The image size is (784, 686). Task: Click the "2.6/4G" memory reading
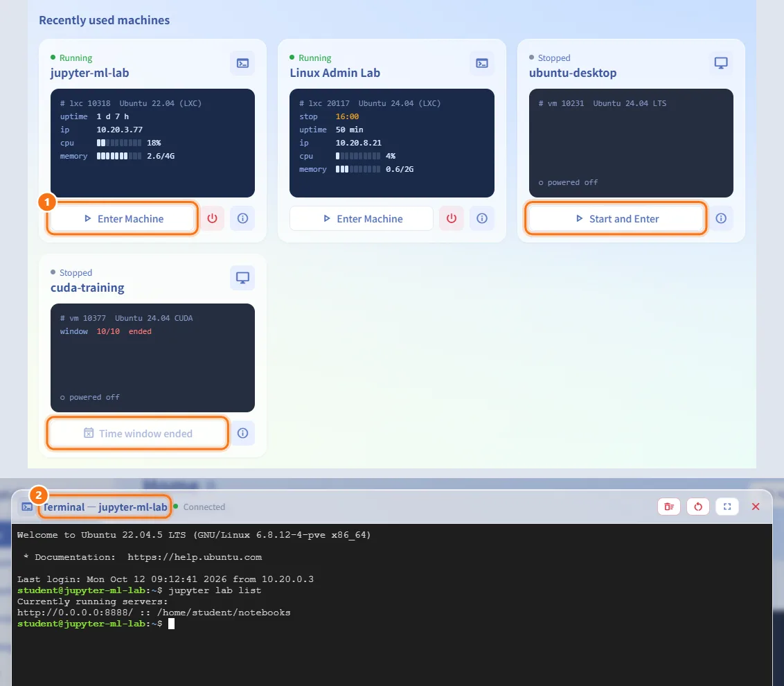coord(161,156)
